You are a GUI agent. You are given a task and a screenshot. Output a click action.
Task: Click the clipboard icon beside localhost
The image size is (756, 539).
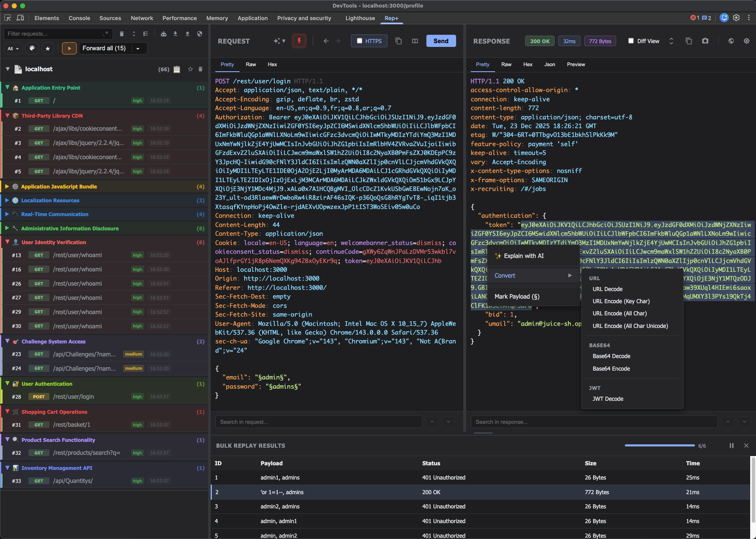(x=177, y=70)
